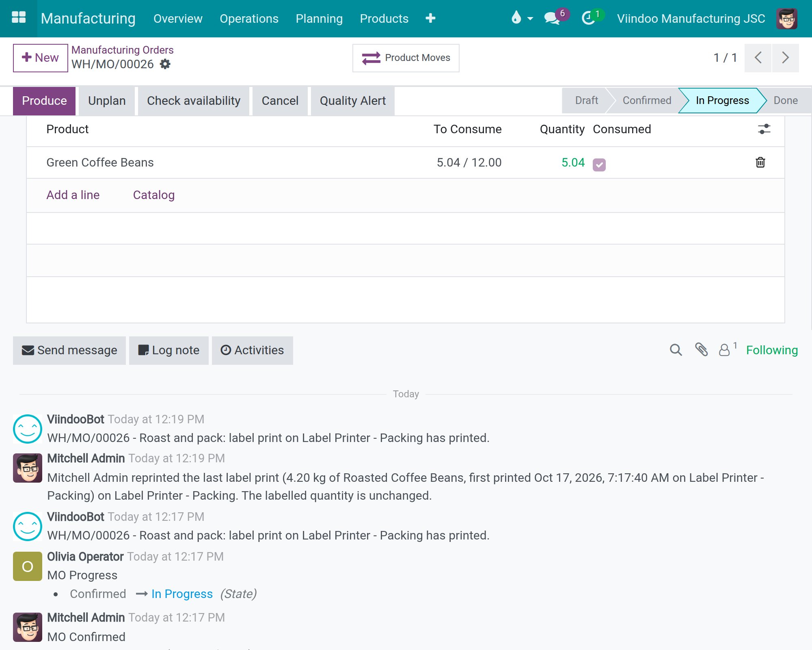This screenshot has height=650, width=812.
Task: Click Viindoo Manufacturing JSC company name
Action: [691, 19]
